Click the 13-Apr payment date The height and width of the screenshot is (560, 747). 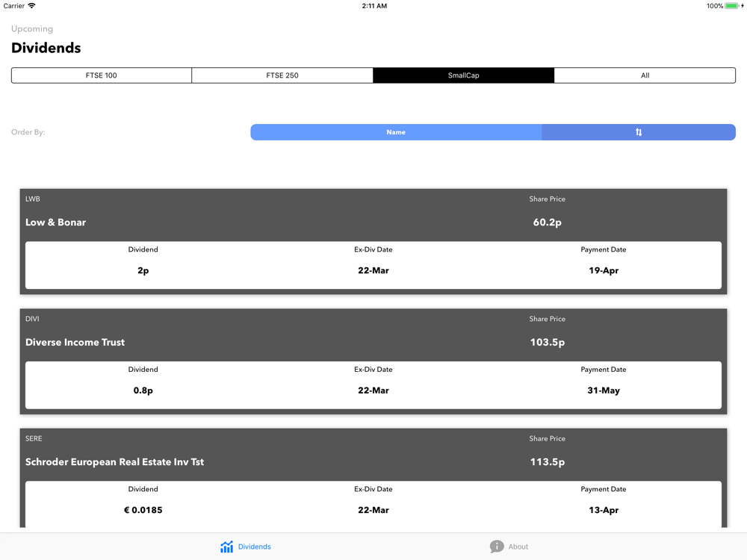click(604, 510)
